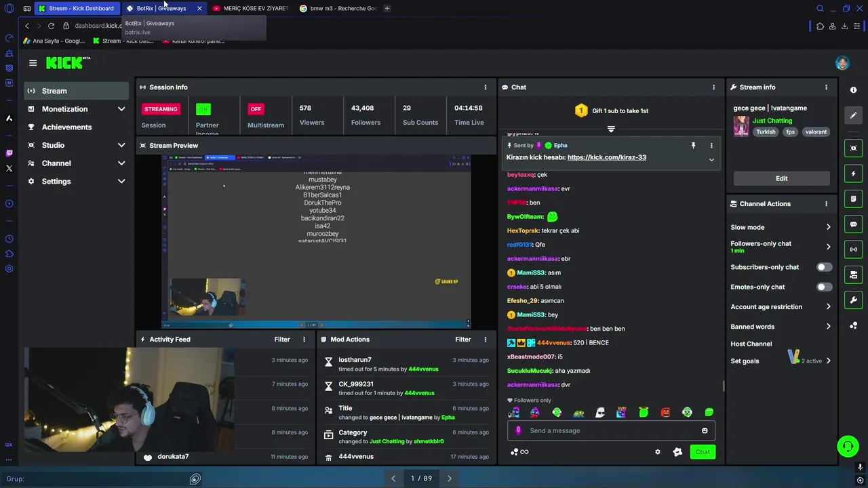Click the green support headset button
868x488 pixels.
(x=848, y=446)
